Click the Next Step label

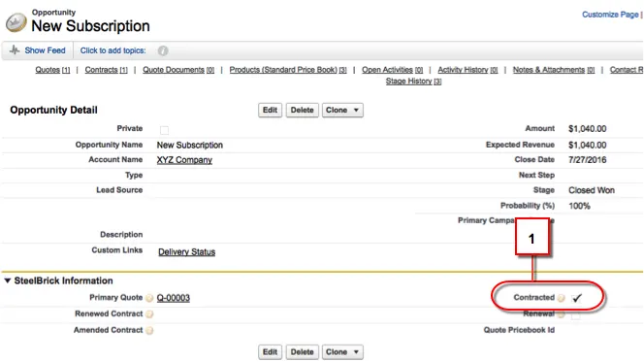pos(536,175)
